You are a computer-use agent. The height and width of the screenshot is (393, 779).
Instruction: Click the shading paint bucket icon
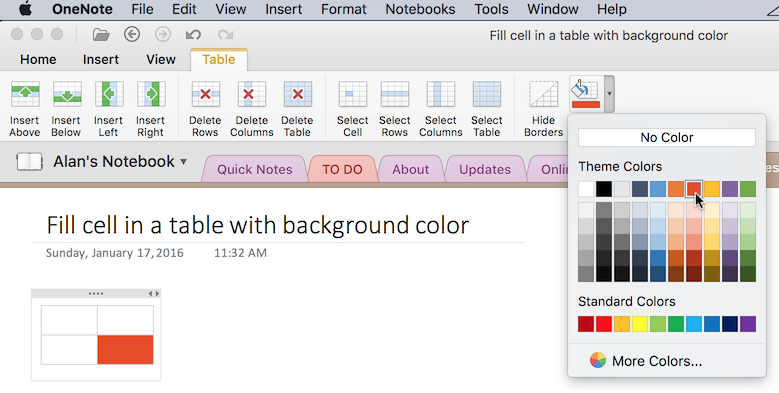pyautogui.click(x=586, y=94)
